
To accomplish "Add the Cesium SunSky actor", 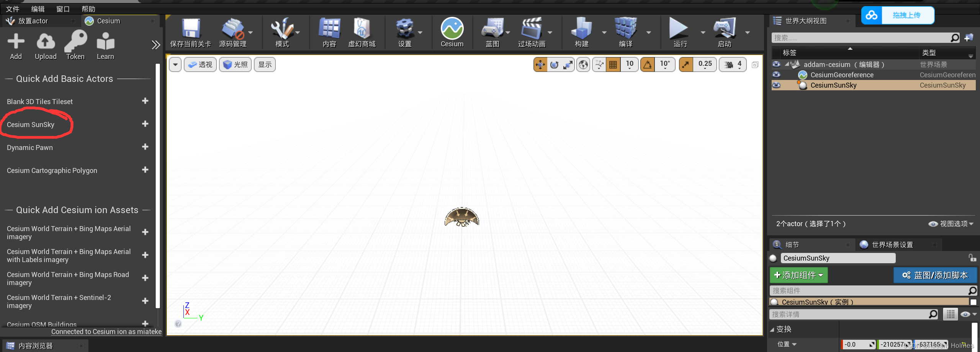I will coord(145,124).
